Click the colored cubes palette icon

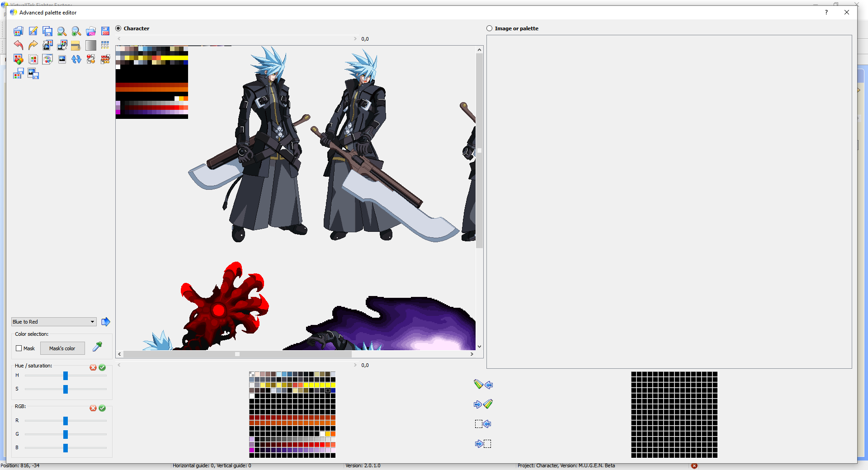click(x=19, y=59)
